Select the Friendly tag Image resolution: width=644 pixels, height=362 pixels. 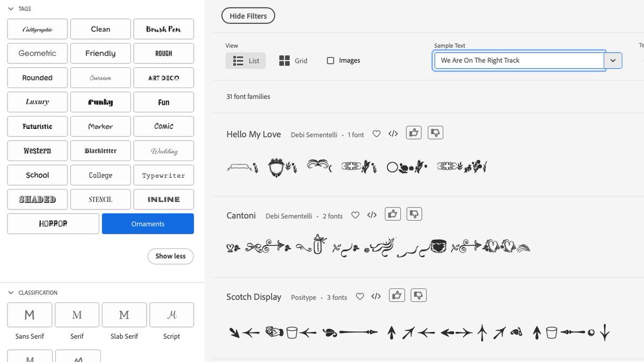[x=100, y=54]
